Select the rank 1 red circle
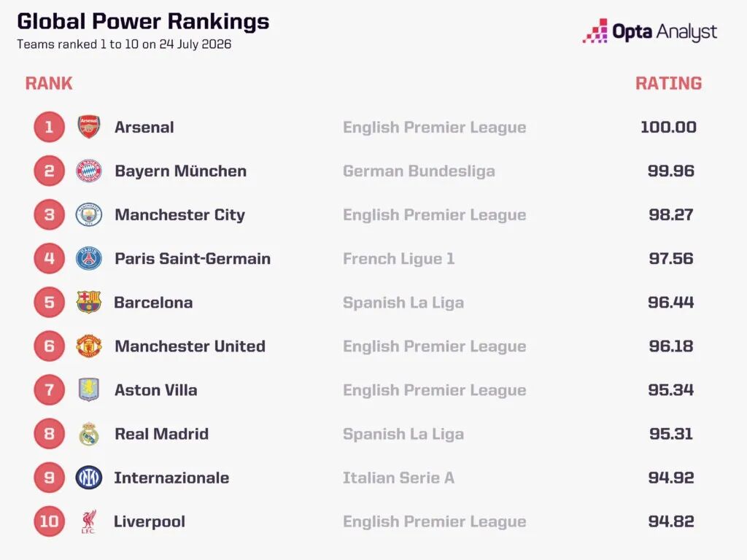The width and height of the screenshot is (747, 560). [x=49, y=127]
